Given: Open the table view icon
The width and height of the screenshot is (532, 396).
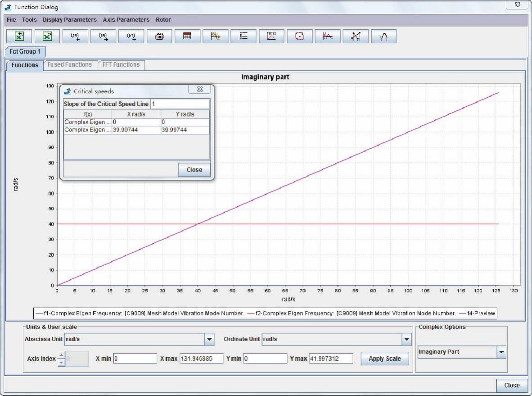Looking at the screenshot, I should 187,37.
